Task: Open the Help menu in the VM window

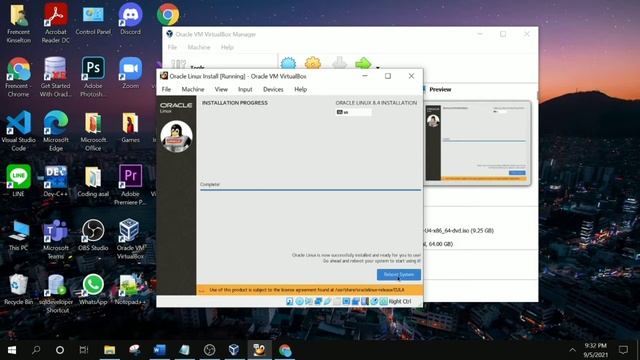Action: tap(300, 89)
